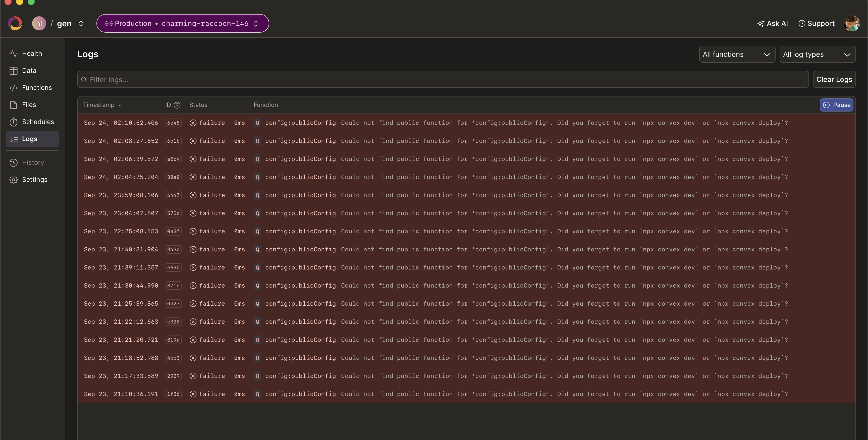This screenshot has height=440, width=868.
Task: Click the History clock icon
Action: [14, 162]
